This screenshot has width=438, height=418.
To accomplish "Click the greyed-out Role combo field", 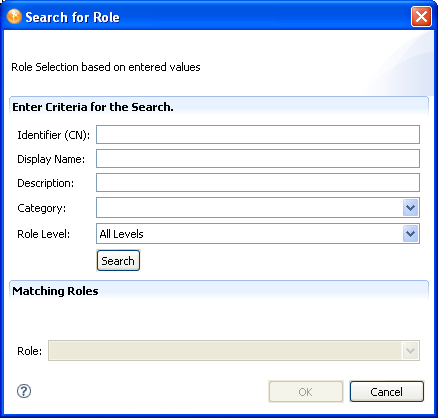I will (x=234, y=351).
